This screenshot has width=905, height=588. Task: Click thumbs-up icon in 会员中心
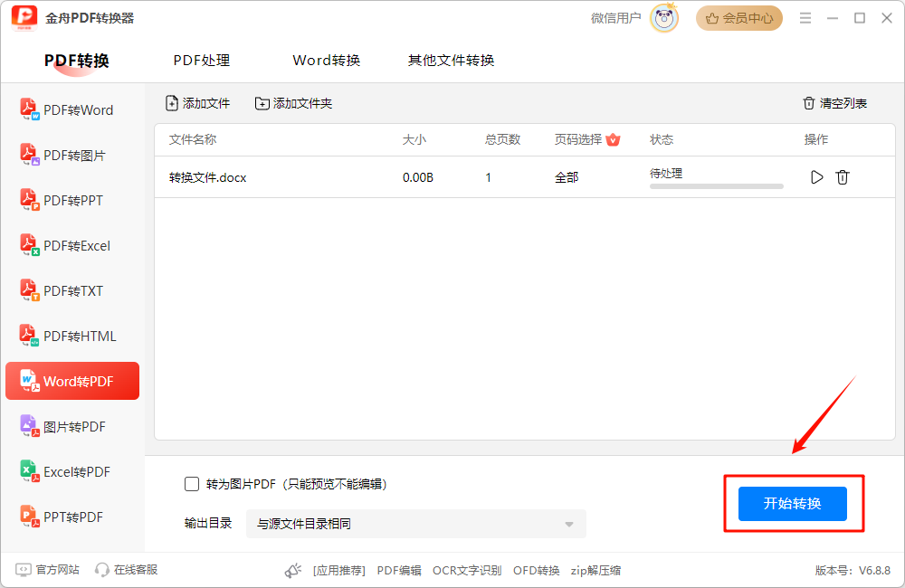point(712,18)
